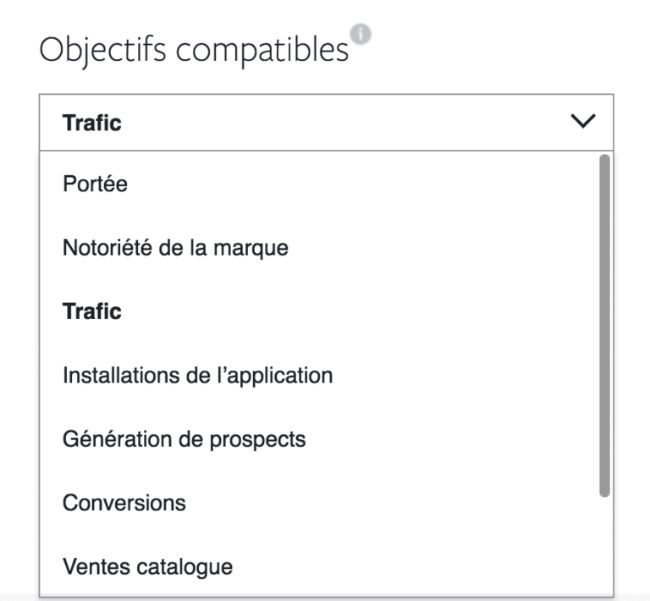The image size is (650, 601).
Task: Choose Notoriété de la marque from list
Action: [x=175, y=247]
